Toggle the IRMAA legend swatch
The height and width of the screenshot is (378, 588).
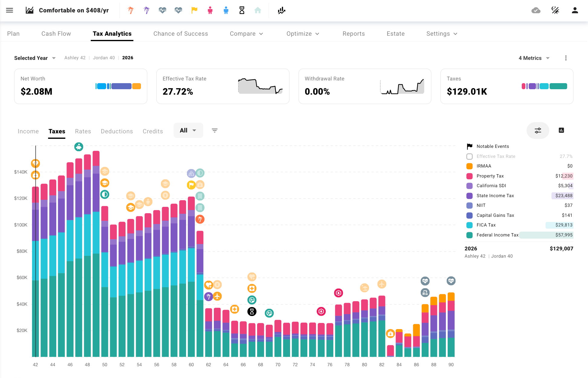tap(469, 166)
